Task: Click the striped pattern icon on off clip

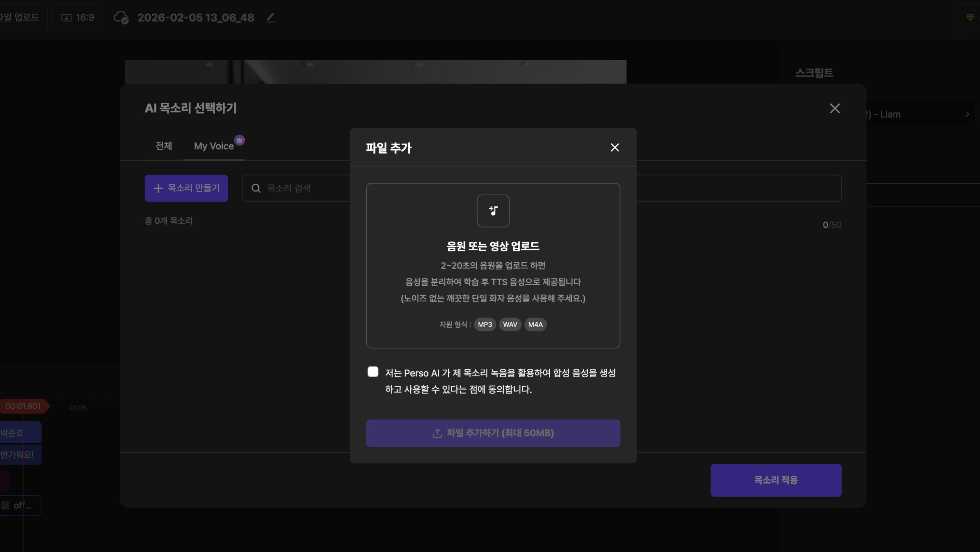Action: pyautogui.click(x=5, y=505)
